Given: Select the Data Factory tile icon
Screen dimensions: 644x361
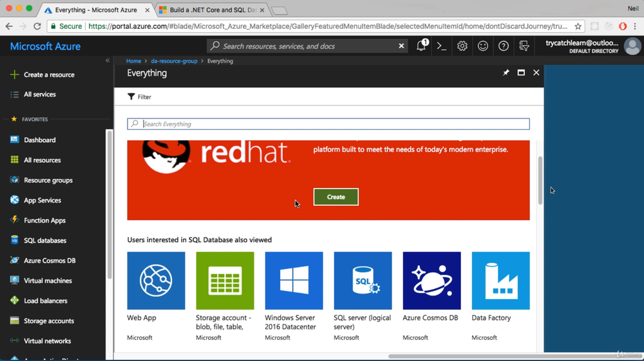Looking at the screenshot, I should tap(500, 281).
